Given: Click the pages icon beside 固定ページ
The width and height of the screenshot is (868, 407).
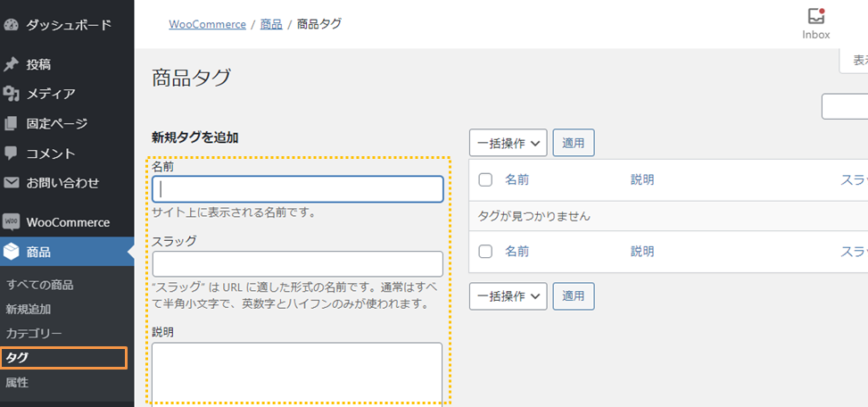Looking at the screenshot, I should click(x=11, y=123).
